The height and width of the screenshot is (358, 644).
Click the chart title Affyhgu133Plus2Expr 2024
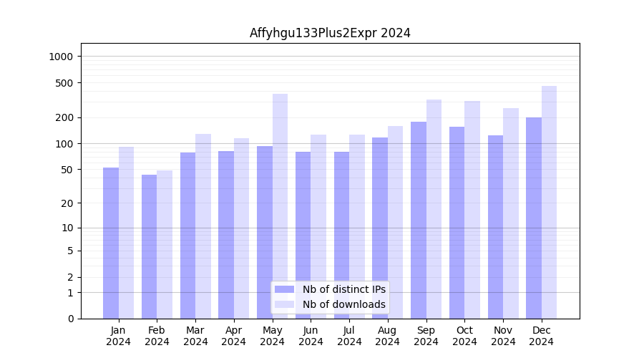pos(330,33)
